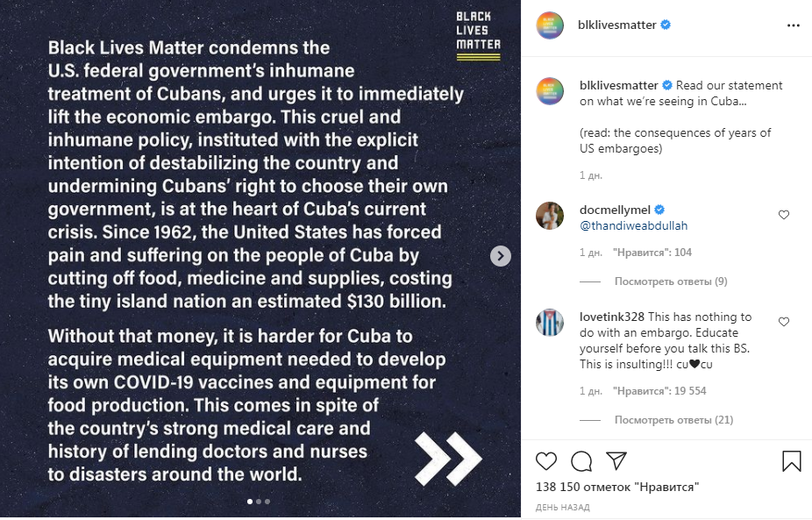Show 19 554 likes on lovetink328's comment

click(x=659, y=391)
